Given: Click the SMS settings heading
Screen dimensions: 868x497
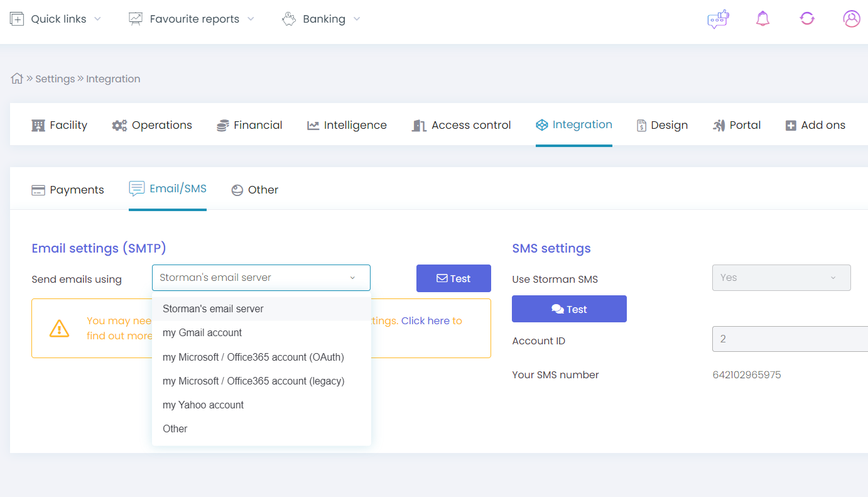Looking at the screenshot, I should point(551,248).
